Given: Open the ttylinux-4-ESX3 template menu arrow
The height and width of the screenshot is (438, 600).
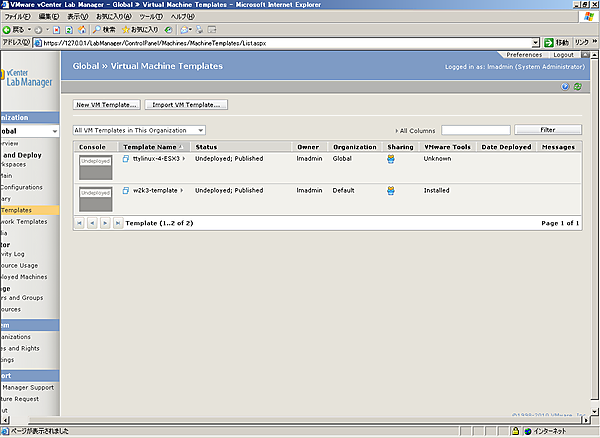Looking at the screenshot, I should [x=184, y=159].
